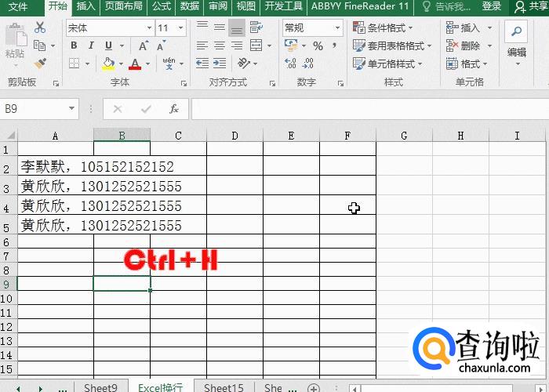Decrease decimal places

click(307, 64)
